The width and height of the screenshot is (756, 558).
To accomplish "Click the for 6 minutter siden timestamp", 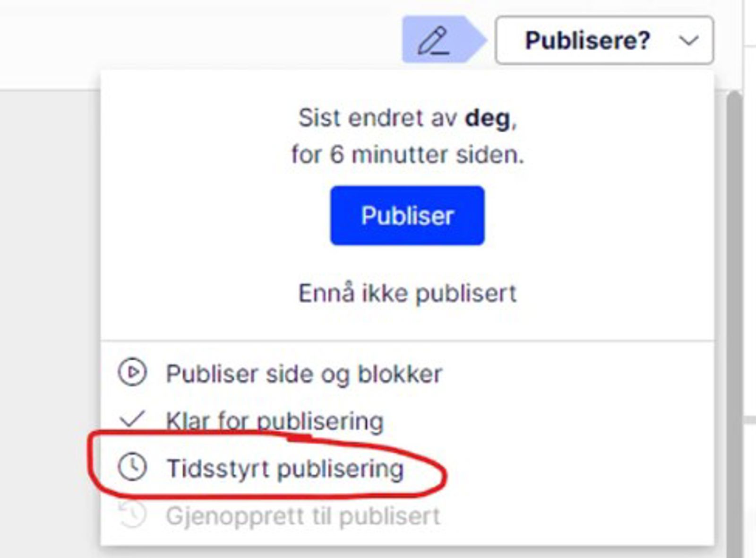I will [407, 155].
